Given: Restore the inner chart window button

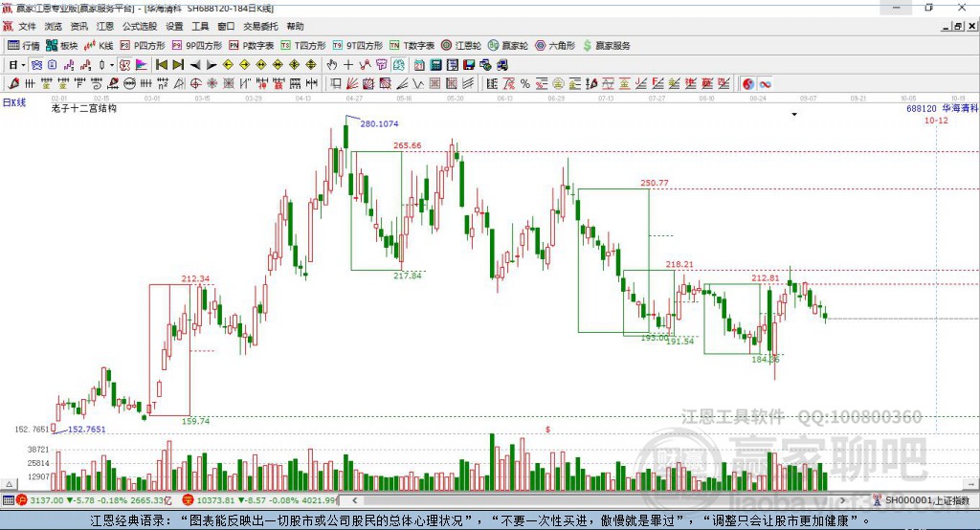Looking at the screenshot, I should click(x=958, y=26).
